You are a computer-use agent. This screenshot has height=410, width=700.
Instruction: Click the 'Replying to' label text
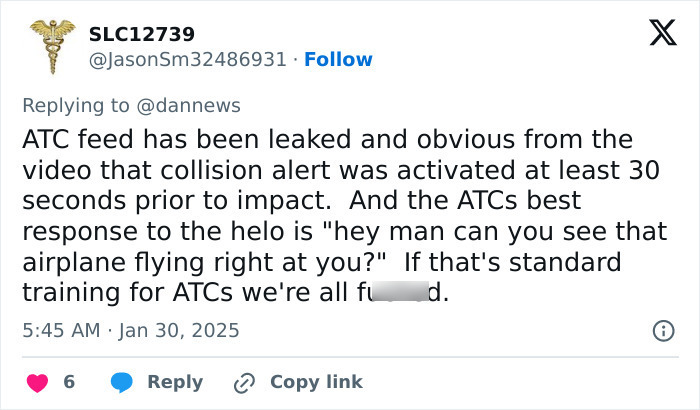click(76, 106)
